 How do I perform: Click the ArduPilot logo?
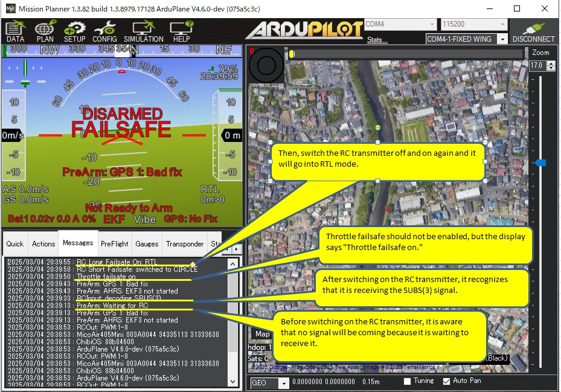click(304, 30)
